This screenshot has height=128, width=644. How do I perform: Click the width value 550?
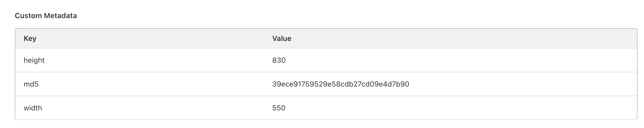point(279,108)
